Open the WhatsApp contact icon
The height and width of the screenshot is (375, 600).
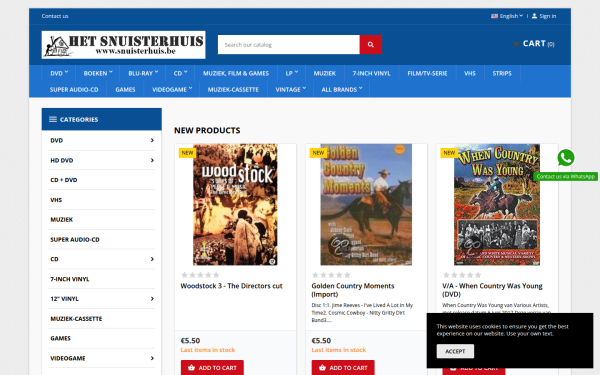pos(566,158)
